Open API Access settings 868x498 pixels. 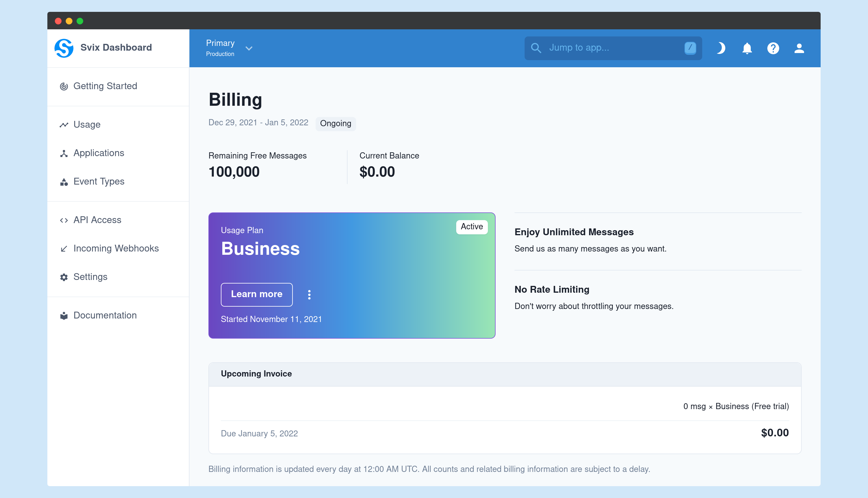coord(97,220)
